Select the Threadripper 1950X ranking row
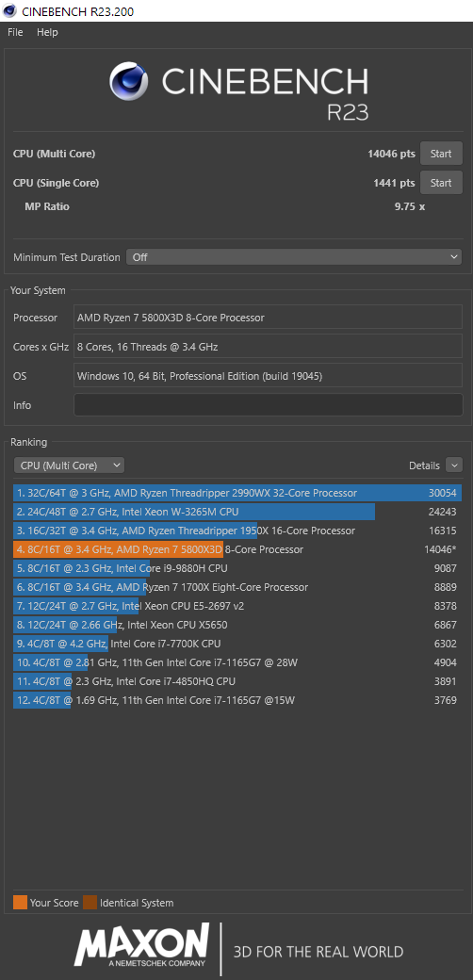 coord(237,531)
